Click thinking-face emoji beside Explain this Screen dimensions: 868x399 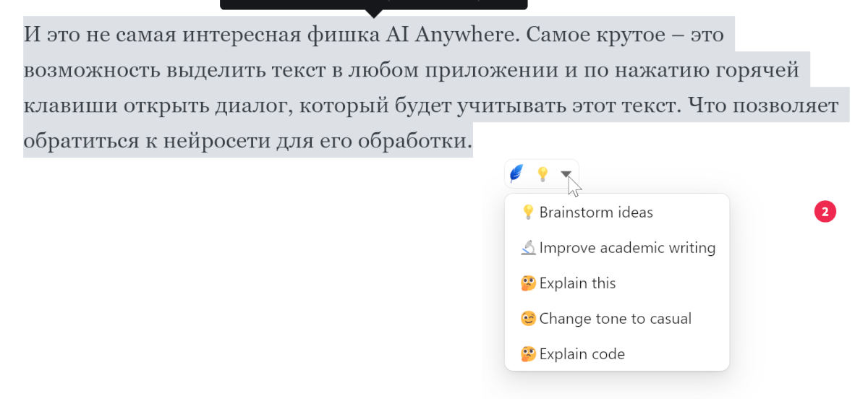coord(528,283)
